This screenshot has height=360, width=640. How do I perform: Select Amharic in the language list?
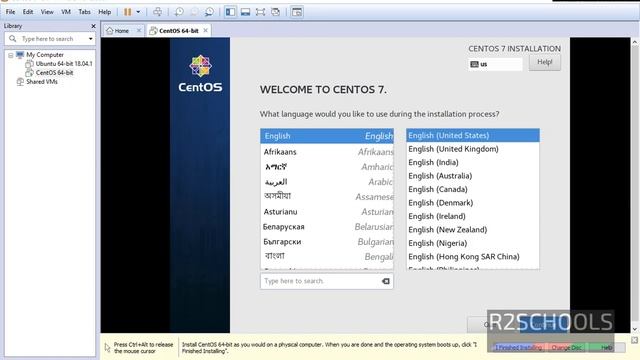click(327, 167)
